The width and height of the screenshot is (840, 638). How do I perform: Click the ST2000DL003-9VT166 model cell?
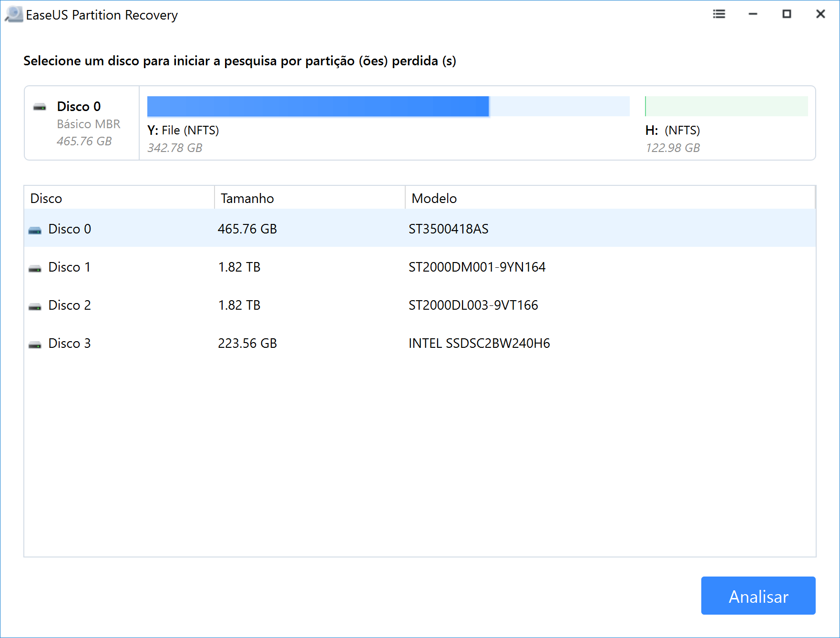473,305
